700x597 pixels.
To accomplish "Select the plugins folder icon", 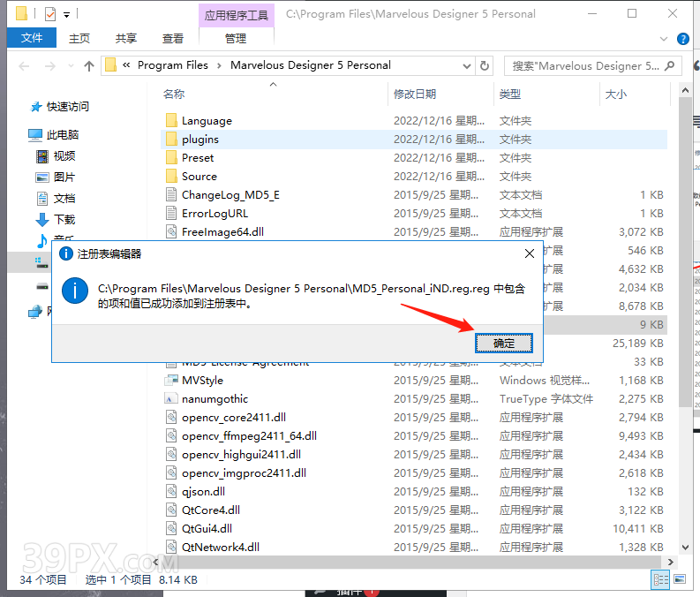I will tap(171, 139).
